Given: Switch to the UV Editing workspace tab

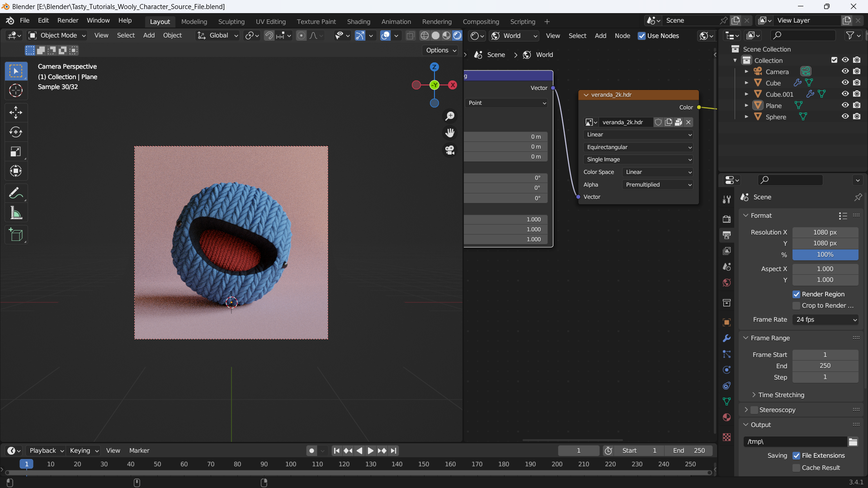Looking at the screenshot, I should [x=271, y=21].
